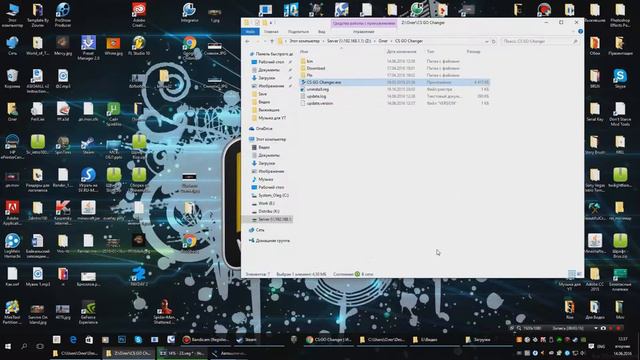Click the CS GO Changer.exe file icon
Viewport: 640px width, 360px height.
coord(303,82)
